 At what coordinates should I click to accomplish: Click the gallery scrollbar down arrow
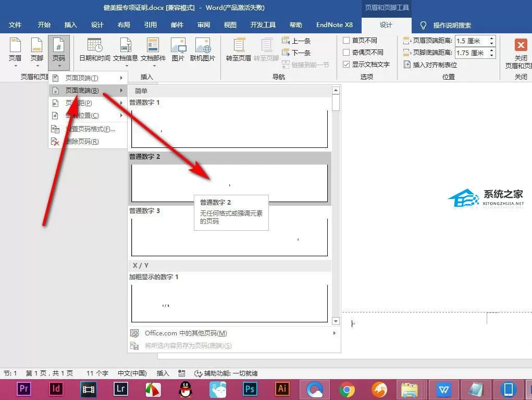(336, 321)
